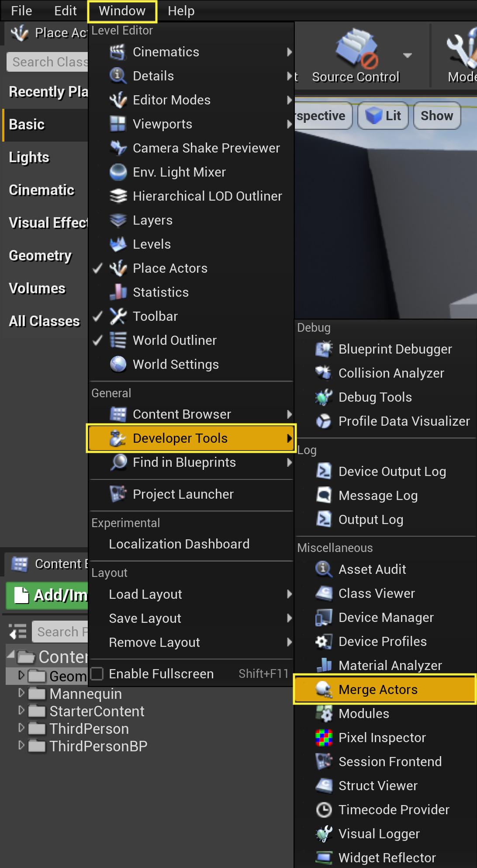Click the Collision Analyzer icon
Image resolution: width=477 pixels, height=868 pixels.
[x=324, y=373]
